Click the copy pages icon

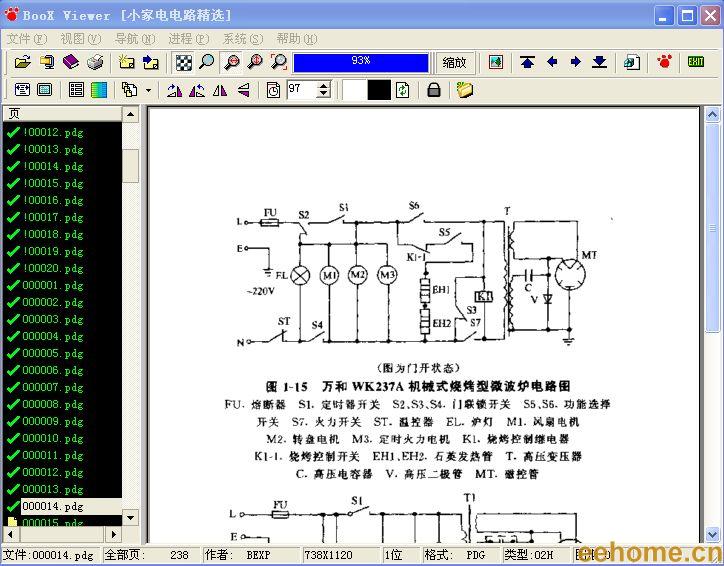point(129,90)
